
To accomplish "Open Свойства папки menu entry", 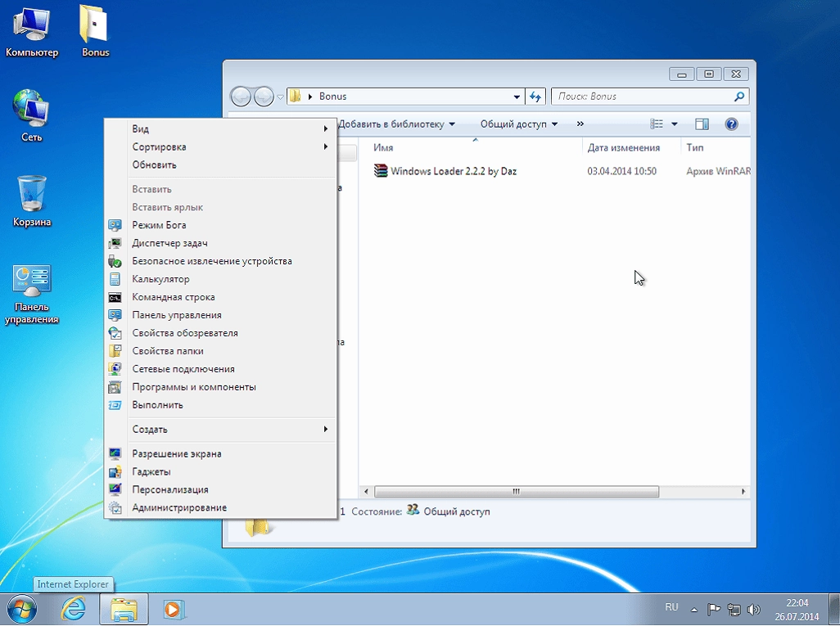I will 220,351.
